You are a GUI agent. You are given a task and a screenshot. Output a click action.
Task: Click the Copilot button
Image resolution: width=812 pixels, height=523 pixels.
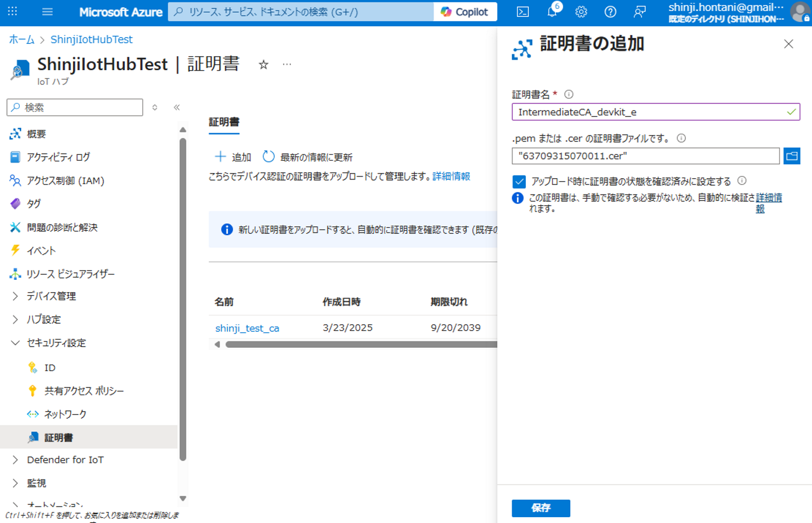(466, 12)
